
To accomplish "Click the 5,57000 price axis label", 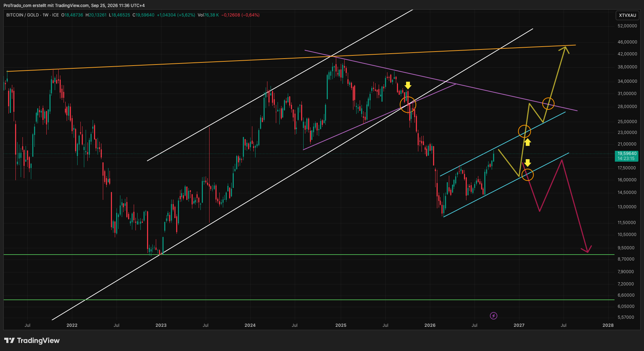I will 626,317.
